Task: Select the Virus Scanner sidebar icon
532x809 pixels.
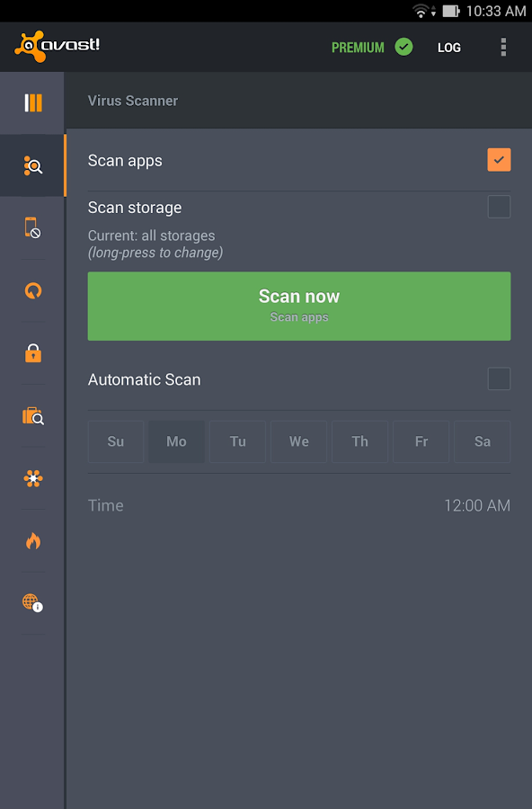Action: click(32, 165)
